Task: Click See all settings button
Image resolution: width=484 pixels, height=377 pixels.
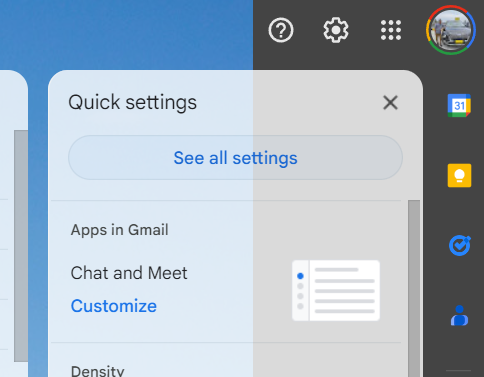Action: (235, 158)
